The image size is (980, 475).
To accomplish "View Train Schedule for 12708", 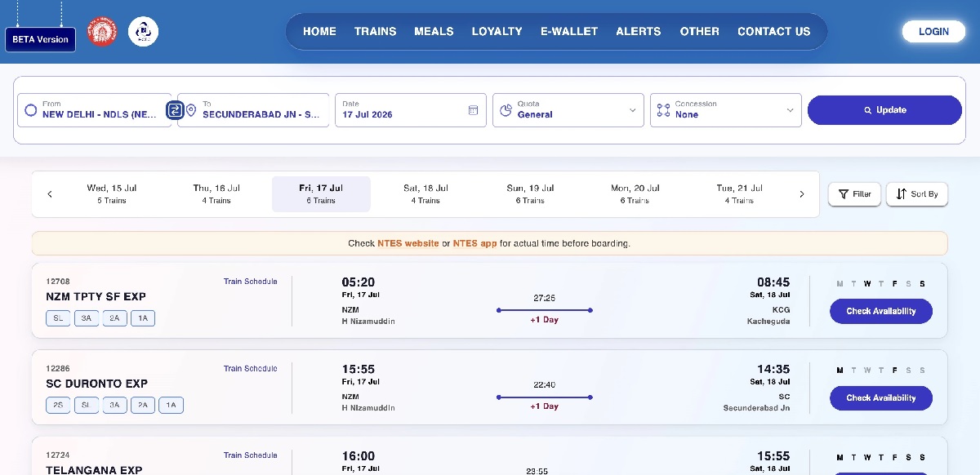I will [251, 282].
